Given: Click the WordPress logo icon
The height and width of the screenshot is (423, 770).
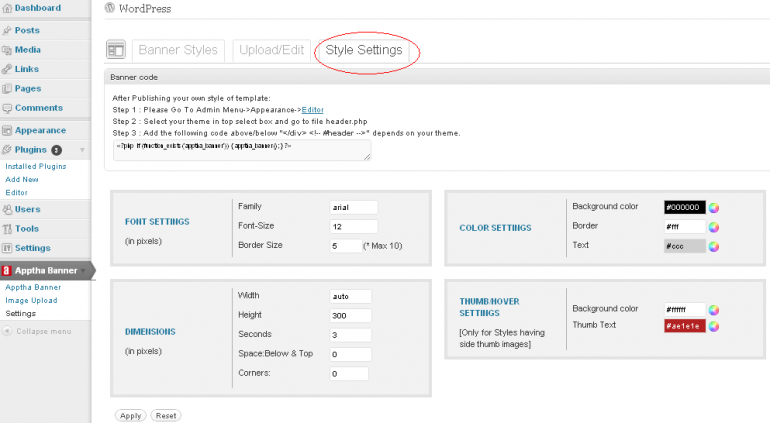Looking at the screenshot, I should click(x=110, y=8).
